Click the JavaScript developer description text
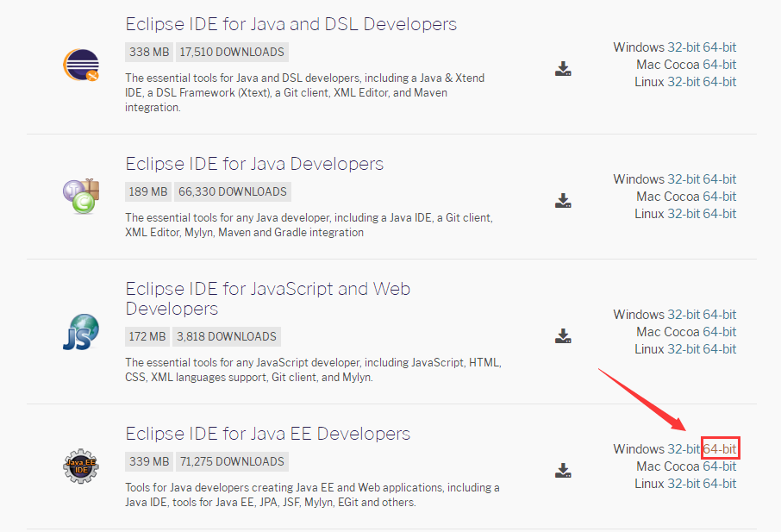Image resolution: width=781 pixels, height=532 pixels. click(x=313, y=370)
